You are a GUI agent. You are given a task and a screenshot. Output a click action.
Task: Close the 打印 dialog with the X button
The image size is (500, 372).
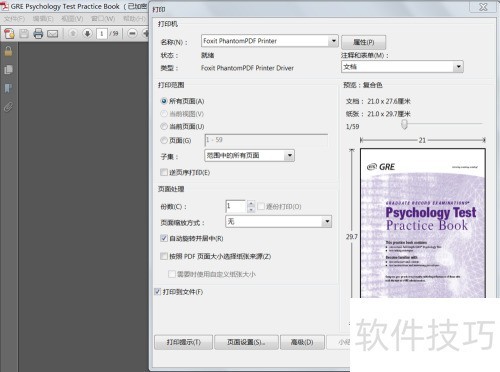click(483, 7)
